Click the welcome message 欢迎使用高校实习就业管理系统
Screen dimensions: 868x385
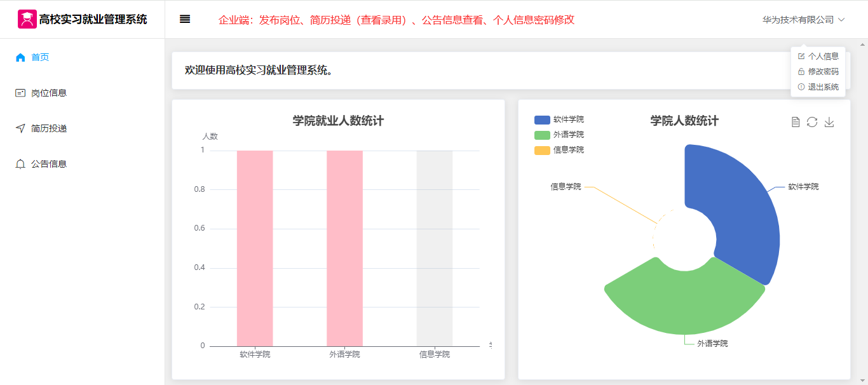[259, 70]
